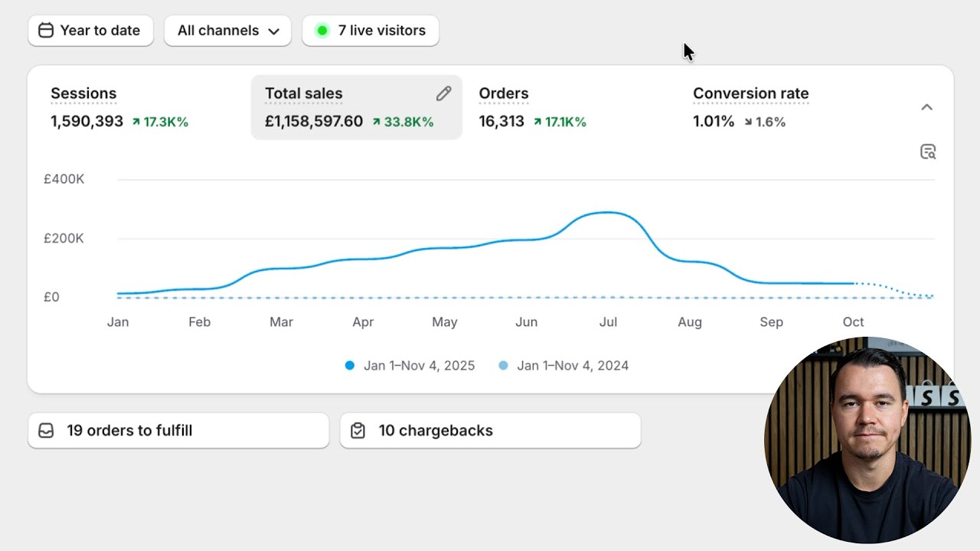980x551 pixels.
Task: Open the 10 chargebacks button
Action: click(490, 431)
